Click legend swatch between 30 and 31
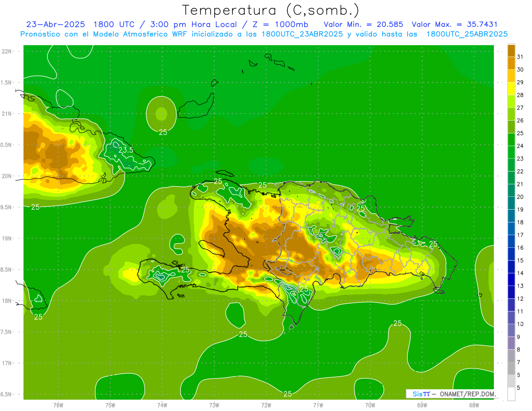Viewport: 532px width, 411px height. 511,63
